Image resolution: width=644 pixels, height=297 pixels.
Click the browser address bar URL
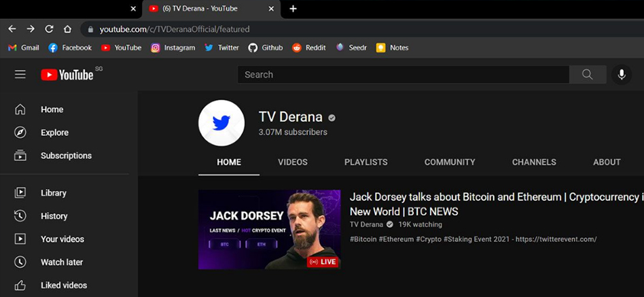[x=175, y=30]
